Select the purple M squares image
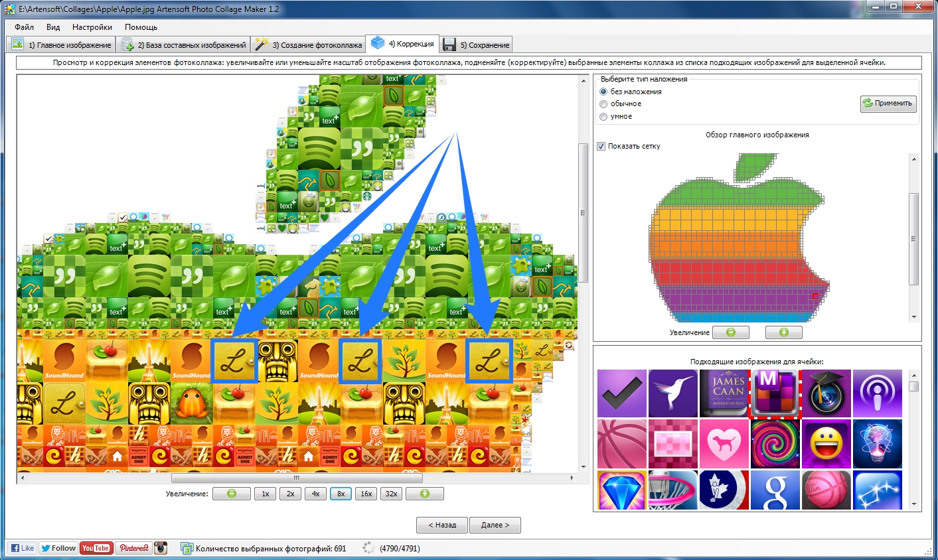938x560 pixels. tap(775, 393)
